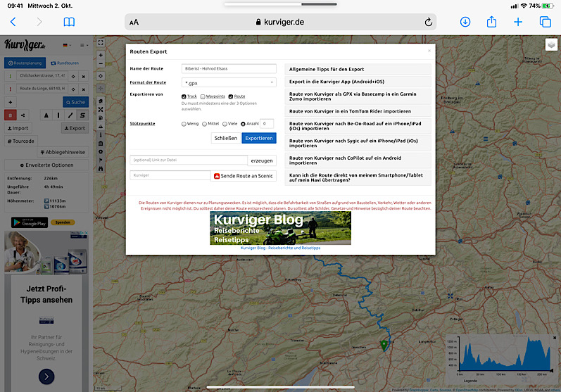Toggle fullscreen map view
Viewport: 561px width, 392px height.
[x=101, y=42]
